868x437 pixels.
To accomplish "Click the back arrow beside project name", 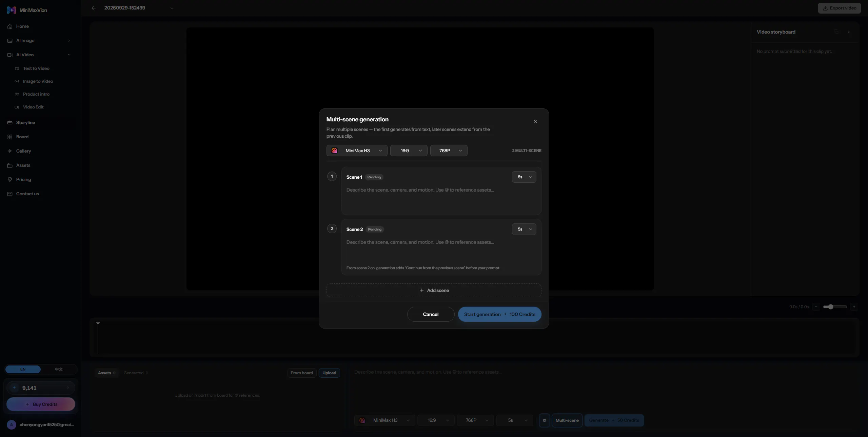I will (x=94, y=8).
